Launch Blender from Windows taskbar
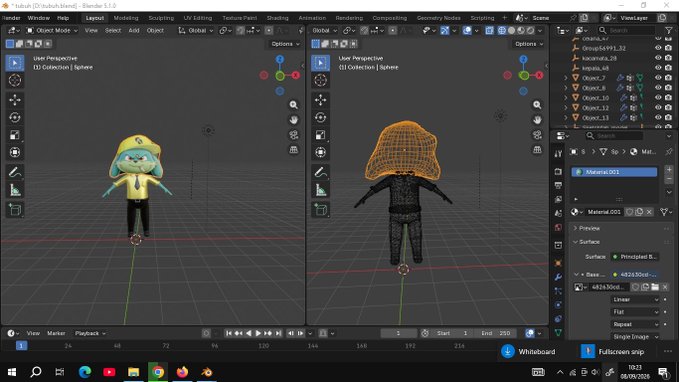679x382 pixels. tap(207, 372)
